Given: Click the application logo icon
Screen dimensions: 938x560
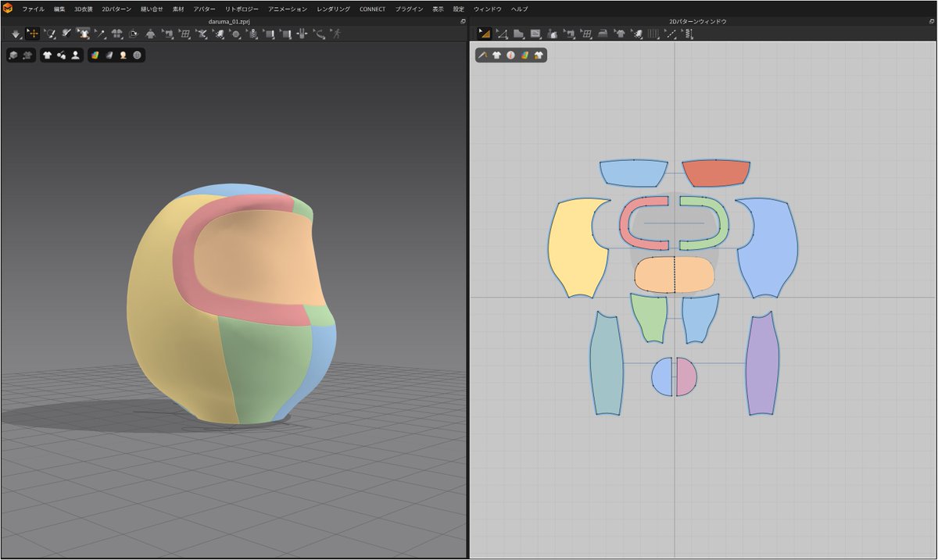Looking at the screenshot, I should [7, 8].
